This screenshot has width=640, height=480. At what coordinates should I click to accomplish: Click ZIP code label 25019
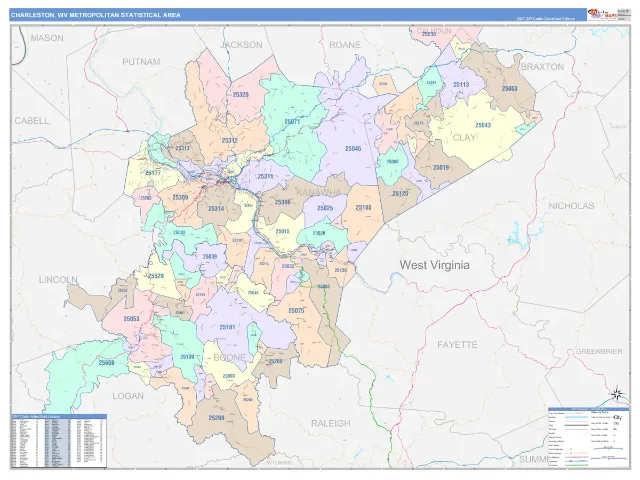pyautogui.click(x=441, y=167)
